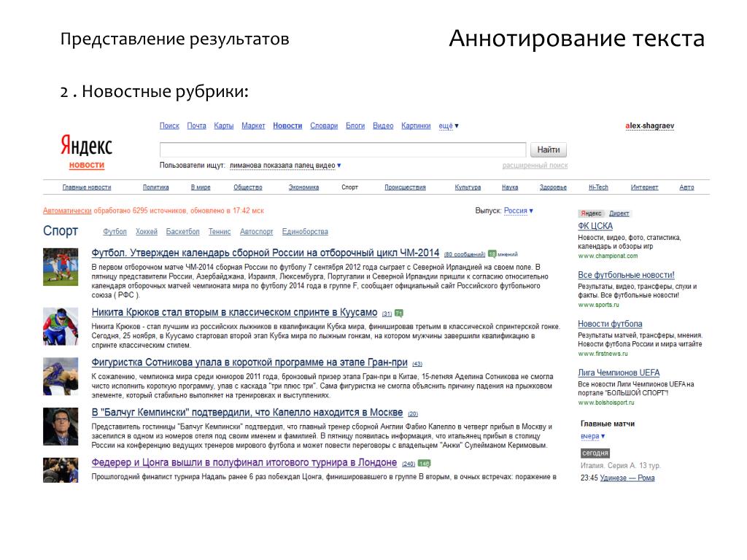
Task: Open headline about Капелло в Москве
Action: (247, 413)
